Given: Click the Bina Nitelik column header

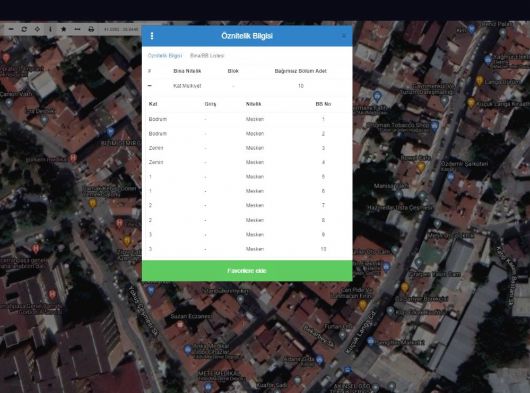Looking at the screenshot, I should tap(187, 71).
